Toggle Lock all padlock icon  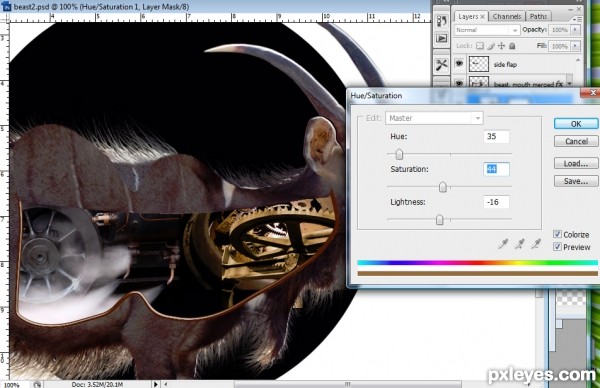(x=512, y=46)
